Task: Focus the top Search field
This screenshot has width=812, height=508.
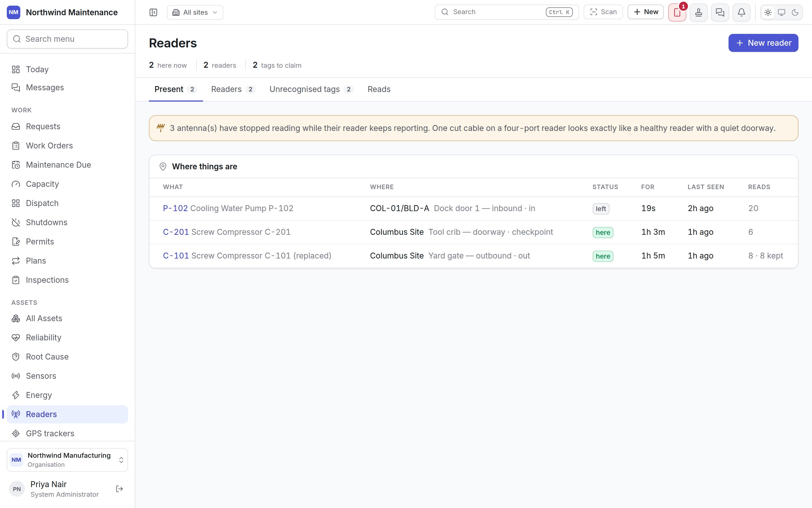Action: [507, 12]
